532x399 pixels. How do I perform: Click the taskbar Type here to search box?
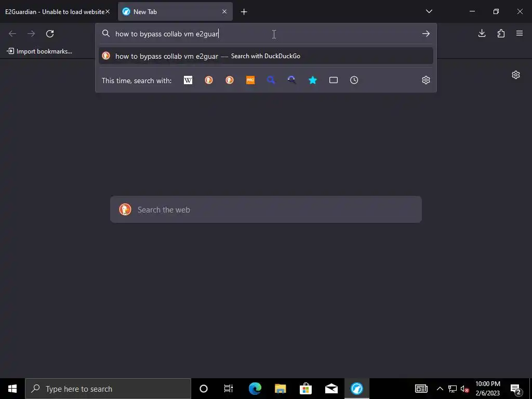[108, 389]
